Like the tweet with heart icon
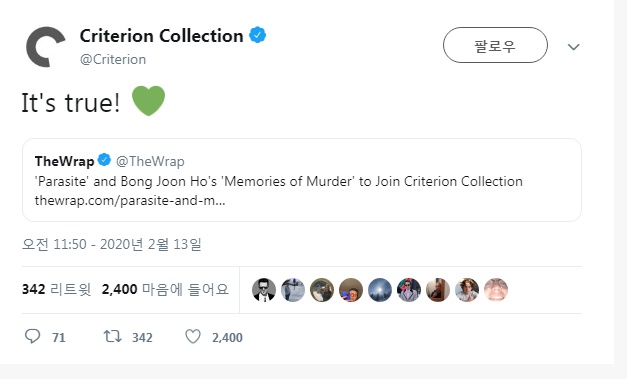 tap(193, 336)
